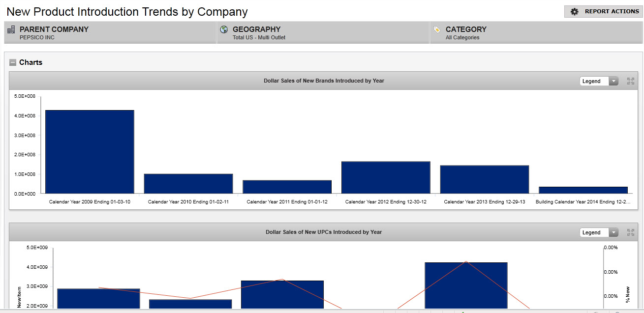Click the Geography globe icon
The width and height of the screenshot is (644, 313).
click(x=224, y=29)
